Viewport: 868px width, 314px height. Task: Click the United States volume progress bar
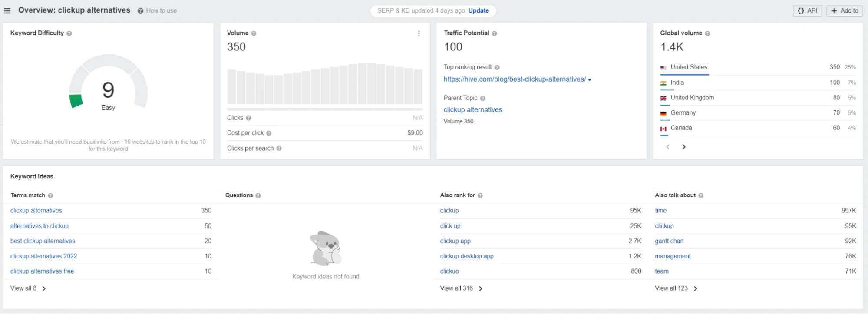[x=685, y=75]
